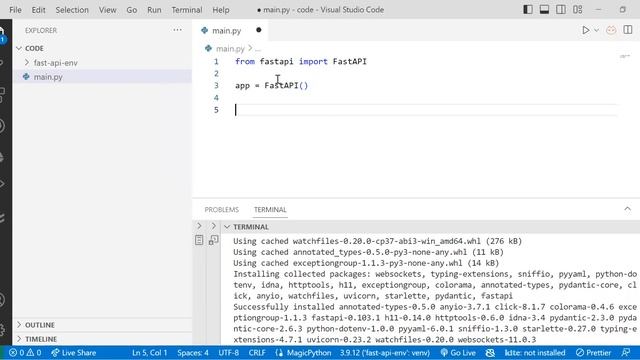This screenshot has height=360, width=640.
Task: Open Customize Layout icon
Action: point(578,9)
